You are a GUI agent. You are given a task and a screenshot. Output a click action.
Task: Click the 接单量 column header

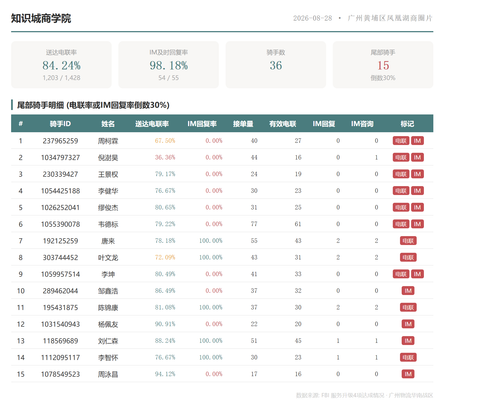click(243, 124)
